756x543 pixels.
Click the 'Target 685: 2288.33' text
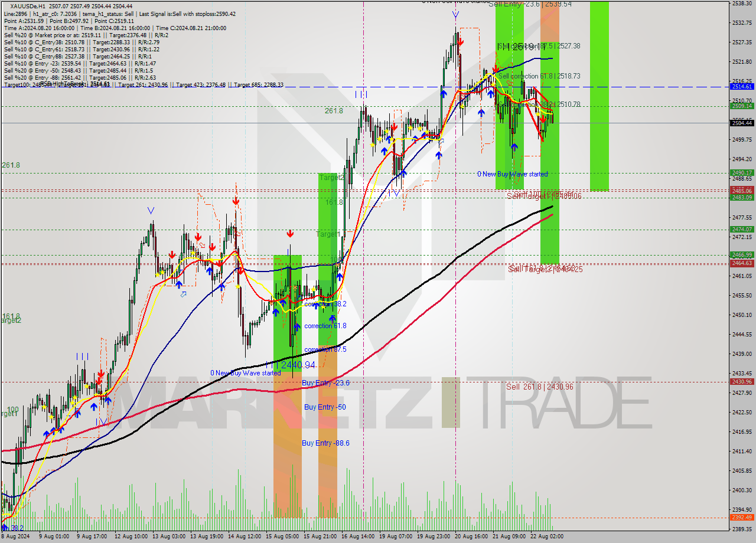[258, 84]
